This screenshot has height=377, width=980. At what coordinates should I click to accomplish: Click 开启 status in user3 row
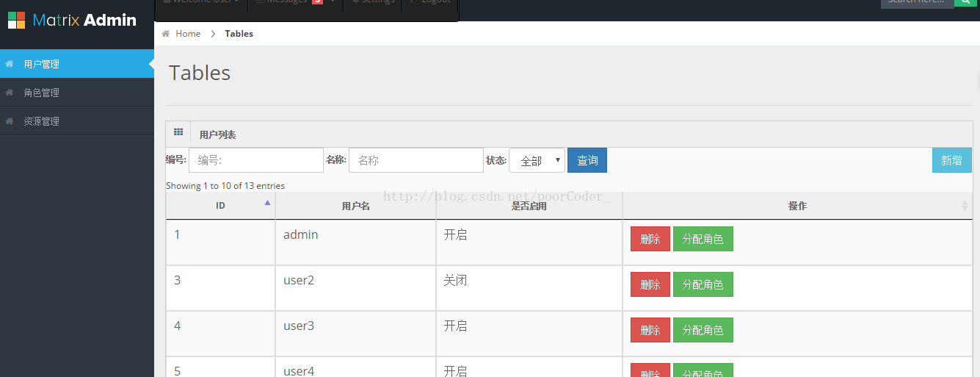[x=455, y=326]
